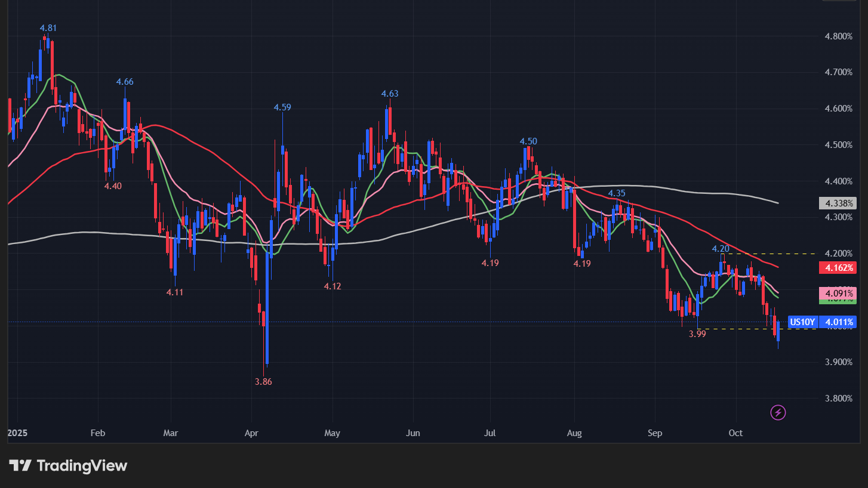
Task: Click the 4.800% price scale label
Action: [x=839, y=36]
